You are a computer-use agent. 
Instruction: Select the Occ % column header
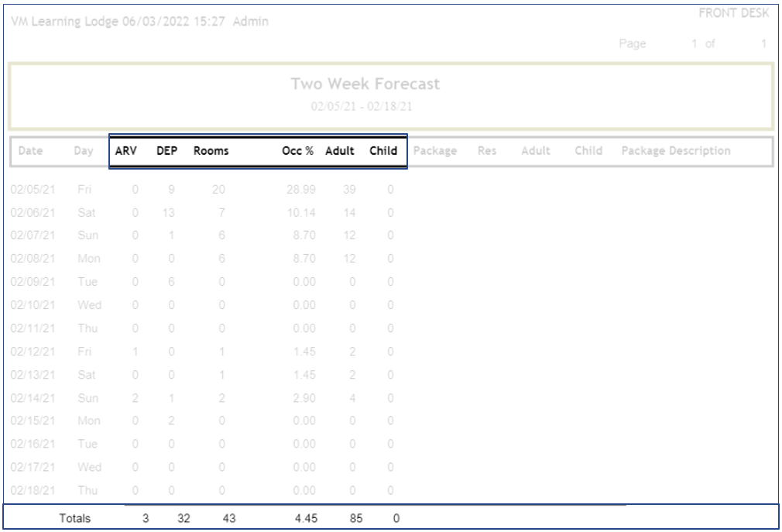297,151
